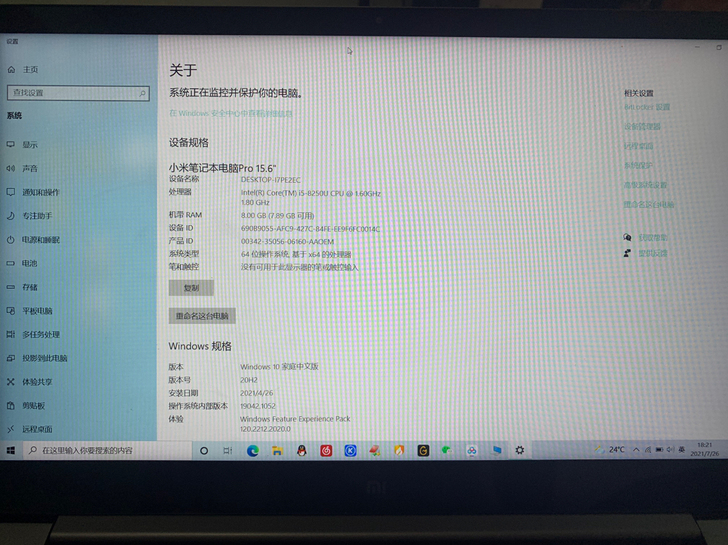The width and height of the screenshot is (728, 545).
Task: Click the version number 20H2
Action: (249, 380)
